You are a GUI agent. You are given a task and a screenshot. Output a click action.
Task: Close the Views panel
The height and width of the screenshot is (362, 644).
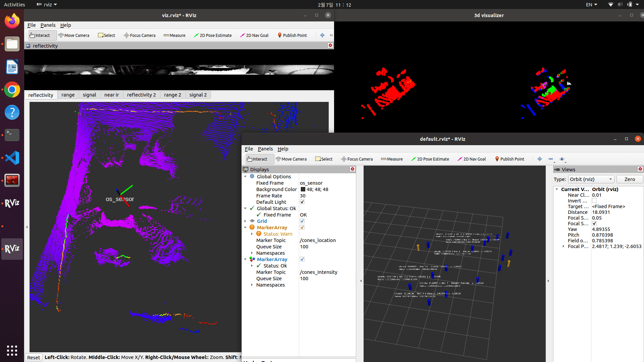(x=640, y=169)
